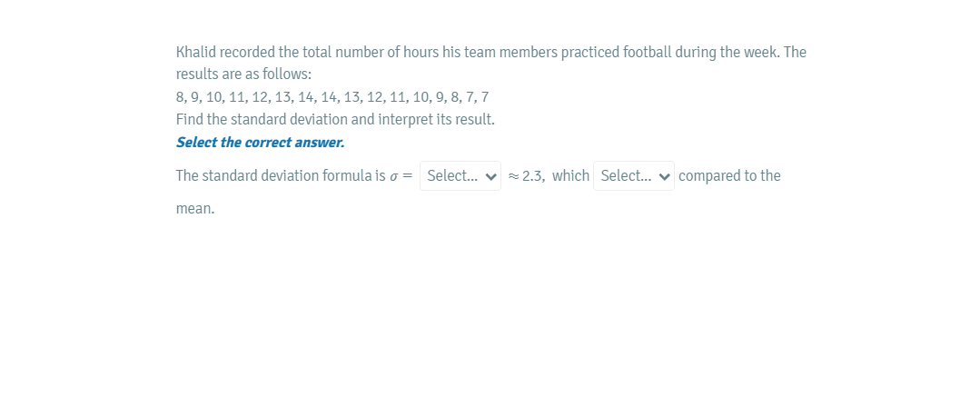Click the word "which" between the dropdowns
980x397 pixels.
(570, 176)
